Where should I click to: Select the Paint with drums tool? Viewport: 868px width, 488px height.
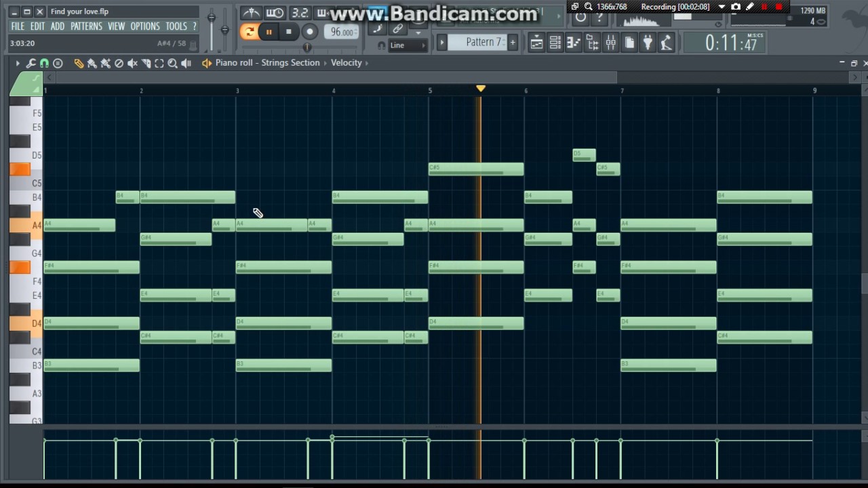coord(105,63)
